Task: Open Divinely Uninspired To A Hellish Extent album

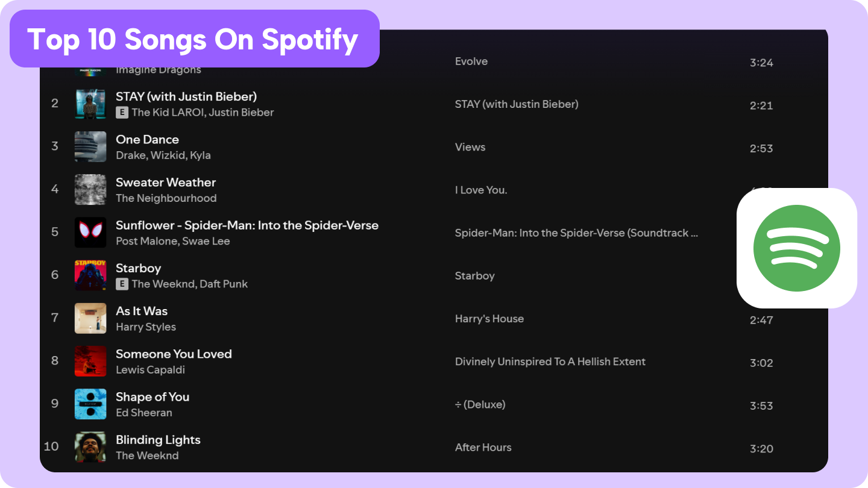Action: (x=550, y=362)
